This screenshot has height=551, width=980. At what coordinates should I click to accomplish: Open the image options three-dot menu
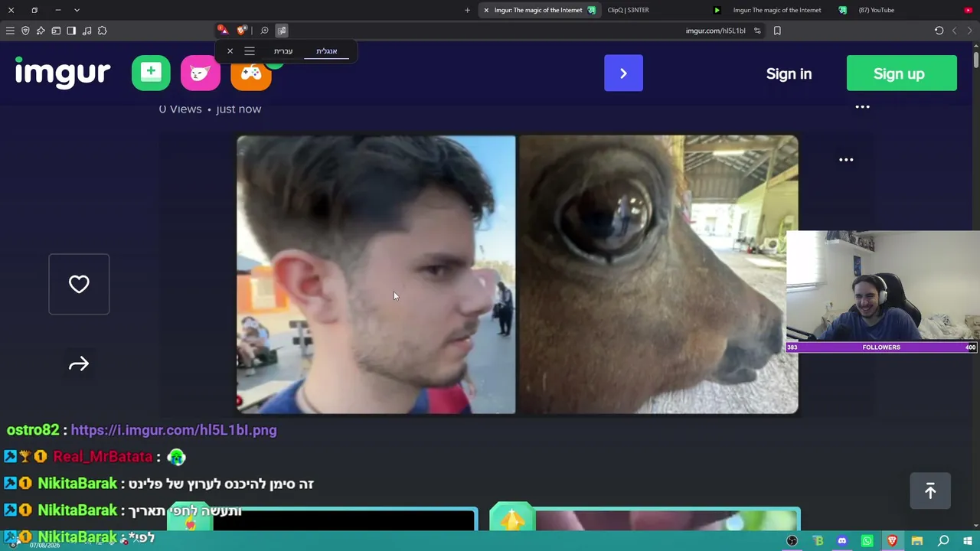(846, 160)
